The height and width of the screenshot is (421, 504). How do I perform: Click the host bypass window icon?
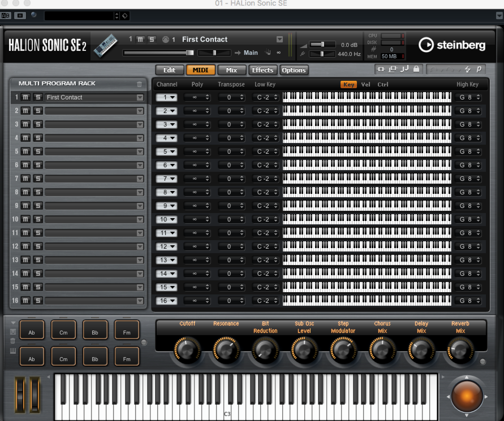(x=20, y=16)
